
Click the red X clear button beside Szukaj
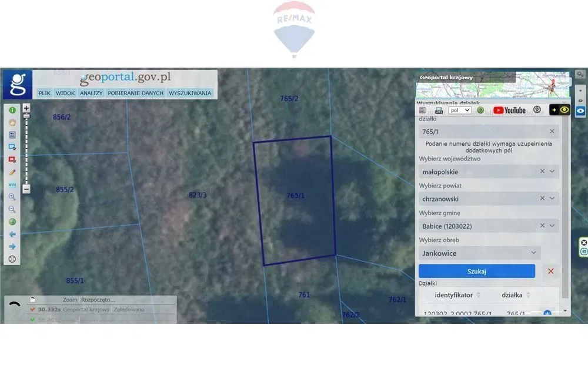551,271
